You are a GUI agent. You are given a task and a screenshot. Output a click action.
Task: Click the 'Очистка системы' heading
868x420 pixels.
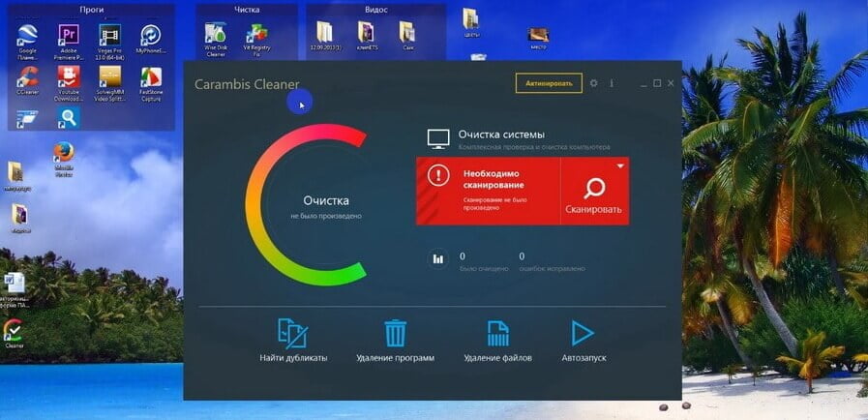click(501, 134)
